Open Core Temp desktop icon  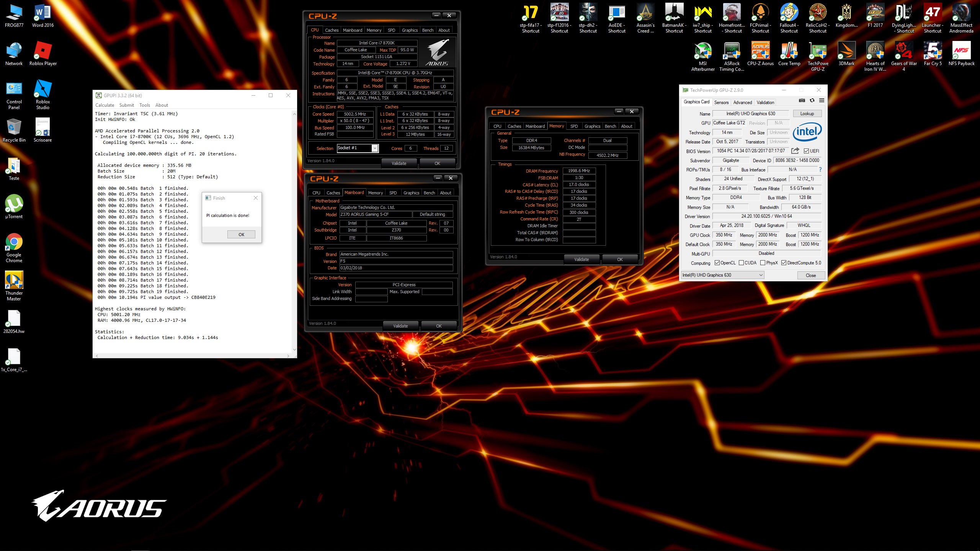click(789, 54)
